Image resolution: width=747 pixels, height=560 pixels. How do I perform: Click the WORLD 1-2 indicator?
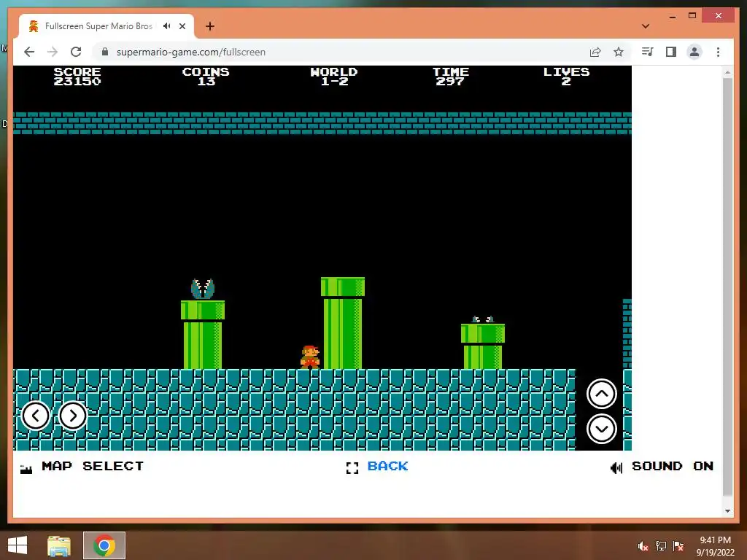pos(334,77)
